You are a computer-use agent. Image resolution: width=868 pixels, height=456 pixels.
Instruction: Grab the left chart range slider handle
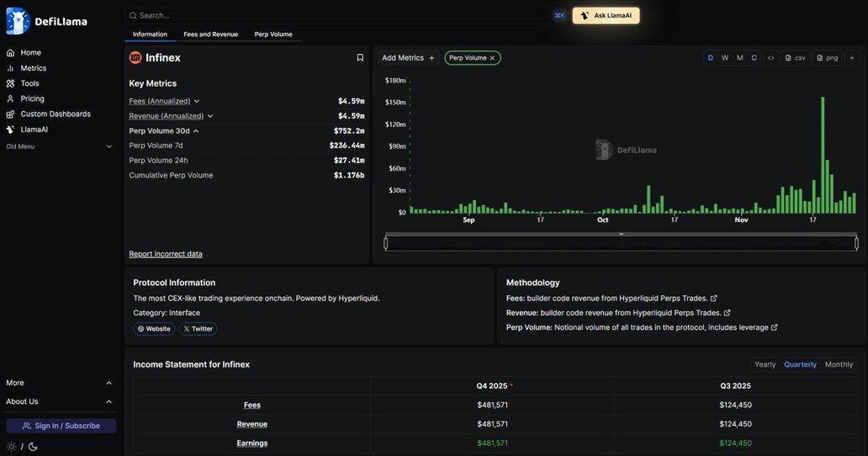pos(386,243)
